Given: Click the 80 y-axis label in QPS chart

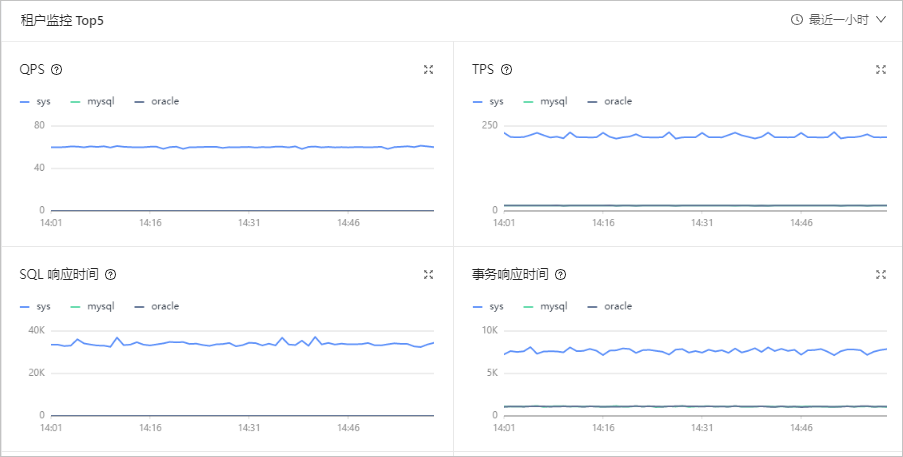Looking at the screenshot, I should coord(40,125).
